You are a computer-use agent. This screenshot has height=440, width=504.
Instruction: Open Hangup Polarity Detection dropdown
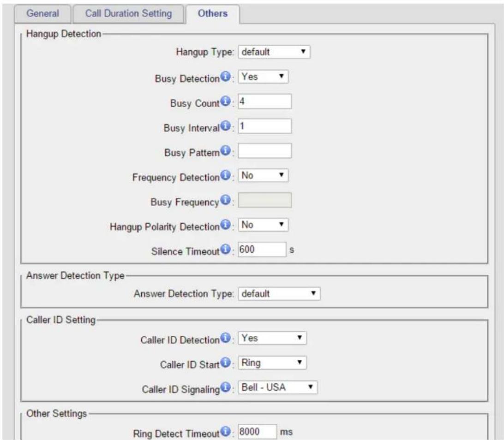pos(263,225)
